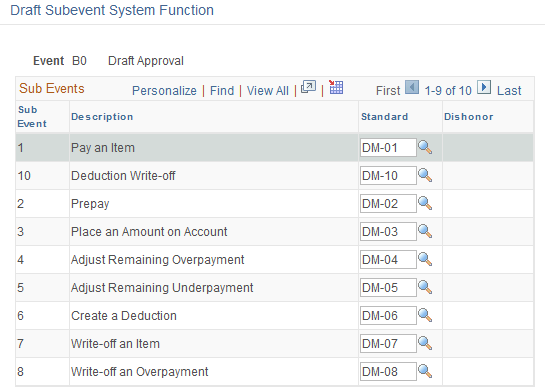Select 'Prepay' description text
This screenshot has width=545, height=392.
pyautogui.click(x=90, y=204)
